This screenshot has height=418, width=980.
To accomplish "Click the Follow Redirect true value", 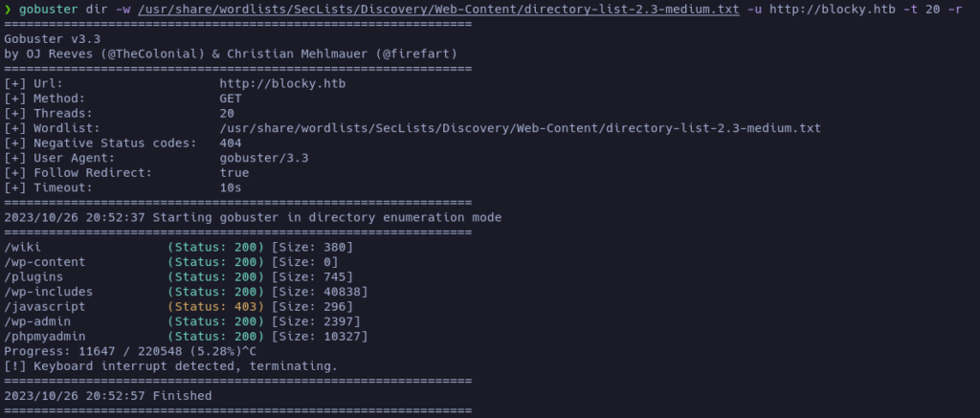I will tap(234, 173).
